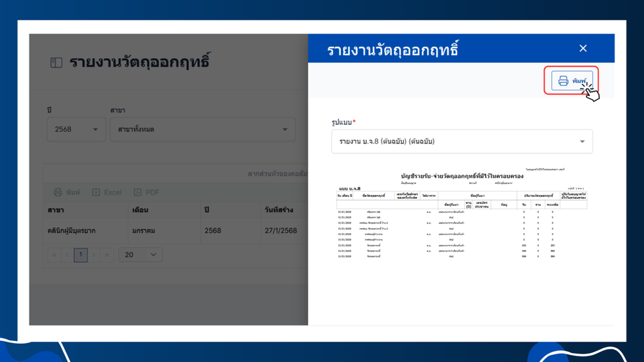The height and width of the screenshot is (362, 644).
Task: Click the report preview thumbnail
Action: (461, 213)
